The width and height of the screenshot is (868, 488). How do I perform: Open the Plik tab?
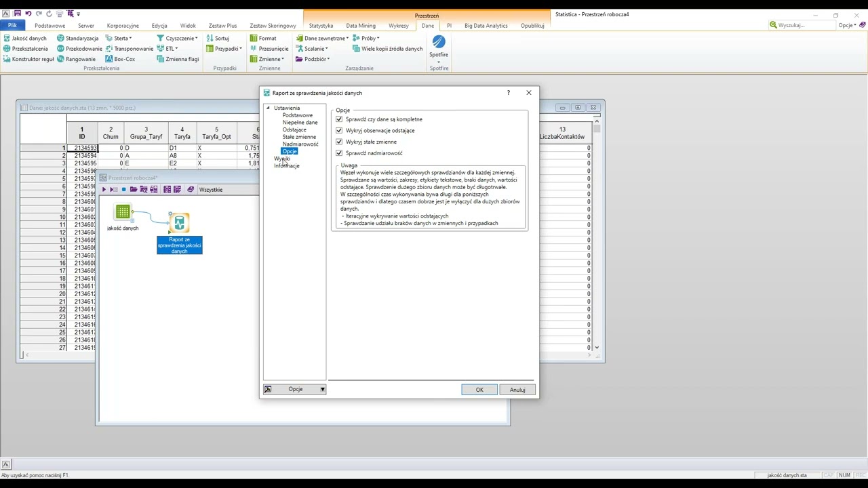click(13, 26)
